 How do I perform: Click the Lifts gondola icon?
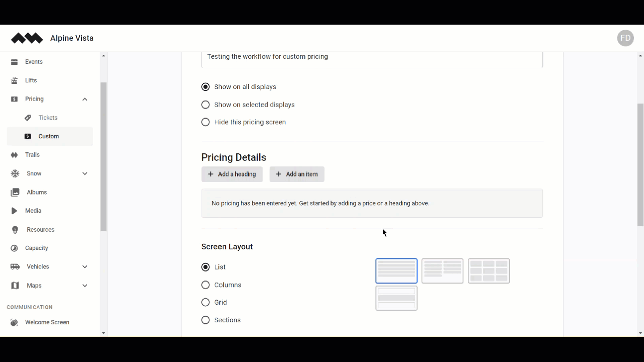tap(14, 80)
